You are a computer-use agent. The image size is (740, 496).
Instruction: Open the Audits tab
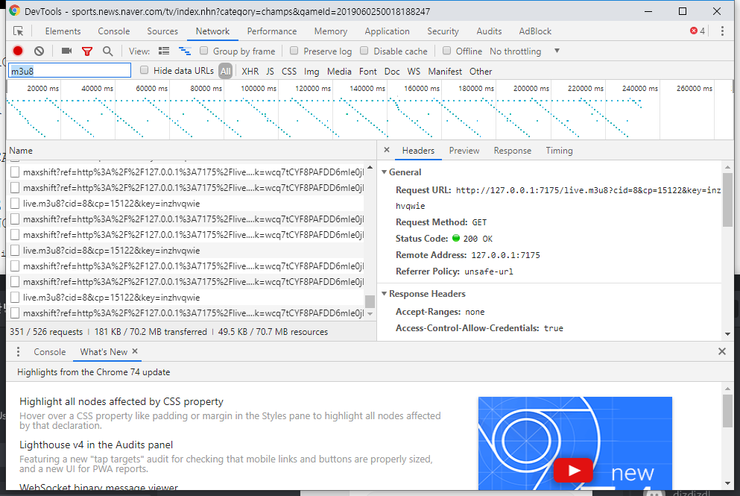(489, 31)
